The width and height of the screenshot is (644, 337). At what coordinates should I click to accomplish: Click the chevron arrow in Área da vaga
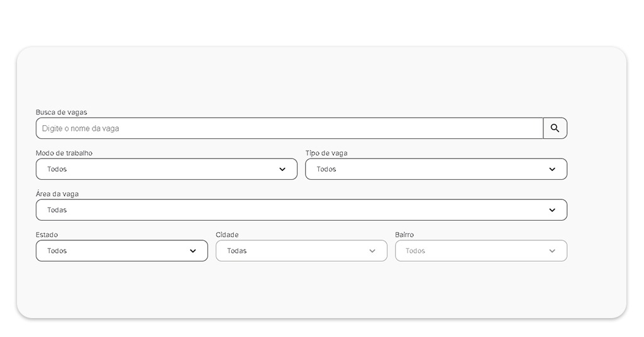coord(552,210)
